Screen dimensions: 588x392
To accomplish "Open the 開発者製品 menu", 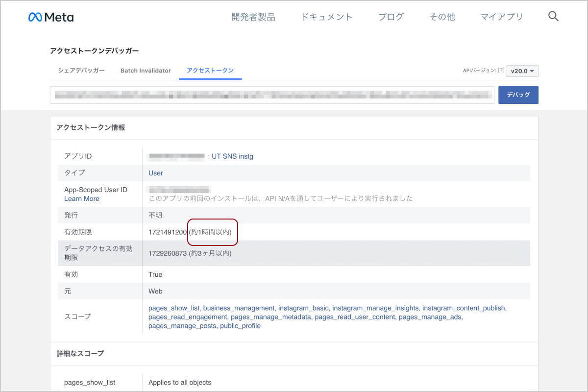I will (253, 17).
